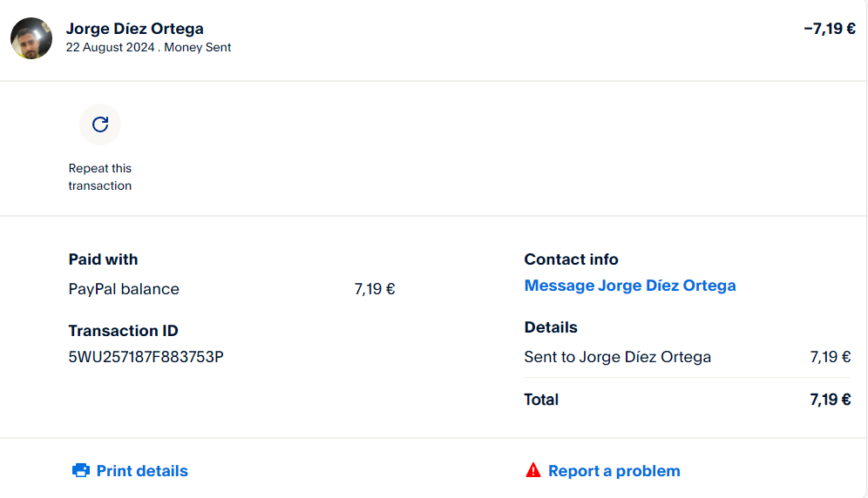The width and height of the screenshot is (868, 498).
Task: Click the 7,19 € beside PayPal balance
Action: click(x=374, y=289)
